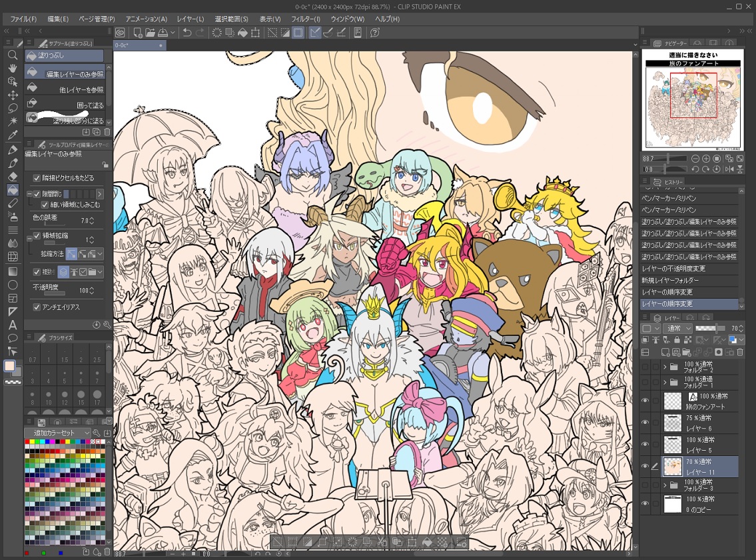Open the layer blend mode 通常 dropdown

pos(677,329)
